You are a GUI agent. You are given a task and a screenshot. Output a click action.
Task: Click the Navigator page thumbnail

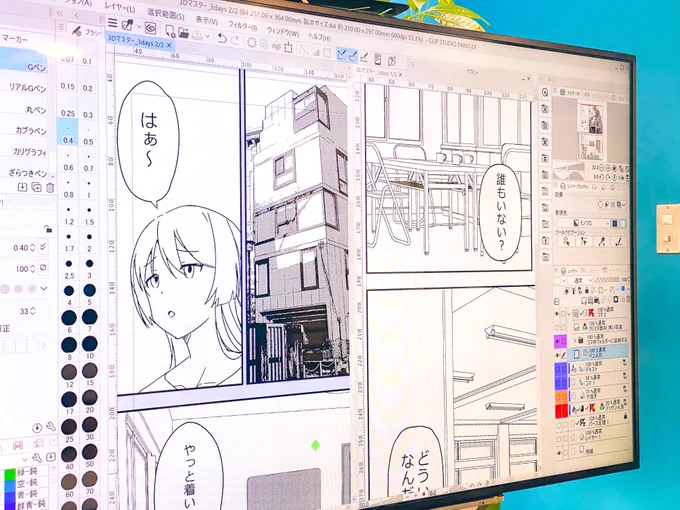point(590,132)
